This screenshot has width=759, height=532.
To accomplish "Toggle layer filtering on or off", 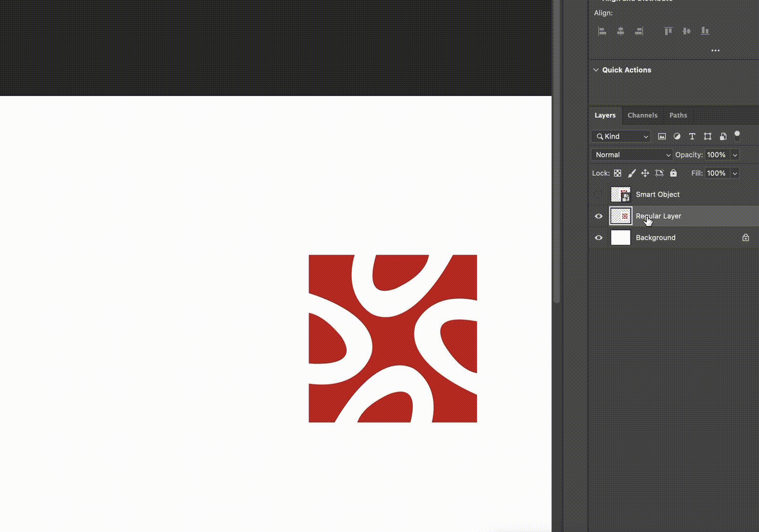I will click(x=737, y=135).
